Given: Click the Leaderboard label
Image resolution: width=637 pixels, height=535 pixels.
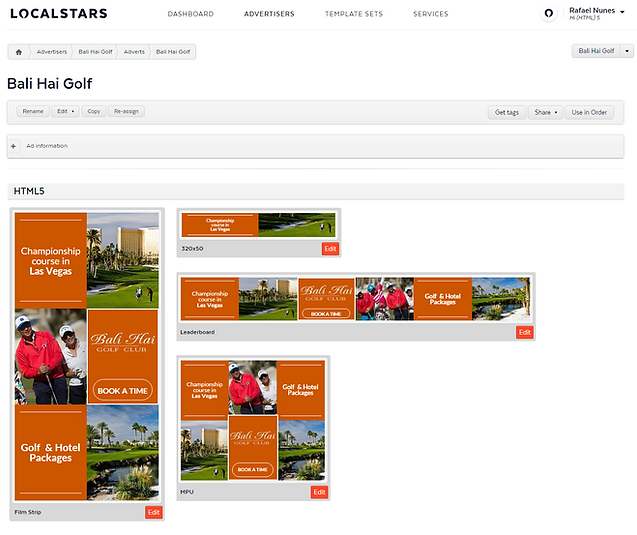Looking at the screenshot, I should (x=197, y=332).
